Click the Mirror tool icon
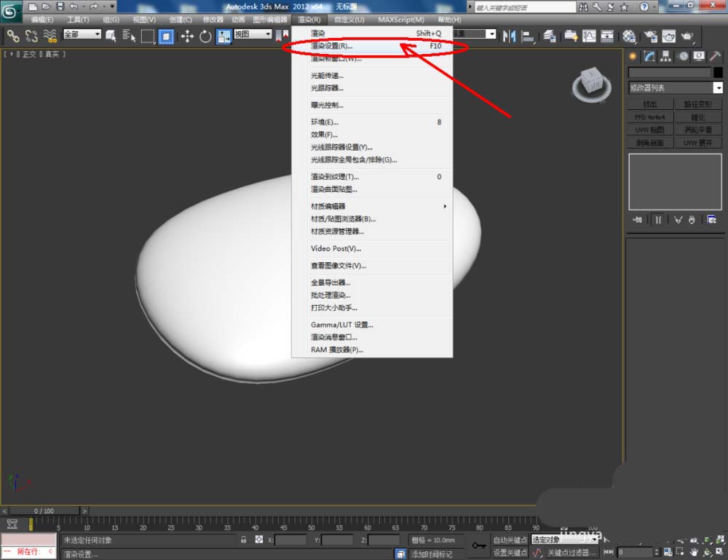This screenshot has width=728, height=560. 510,36
